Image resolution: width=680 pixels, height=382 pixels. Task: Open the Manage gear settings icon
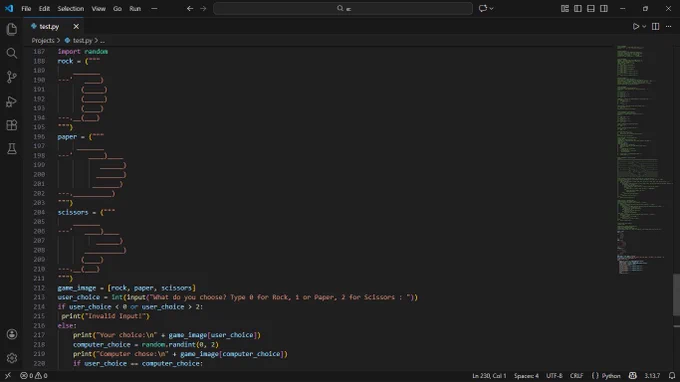[12, 358]
